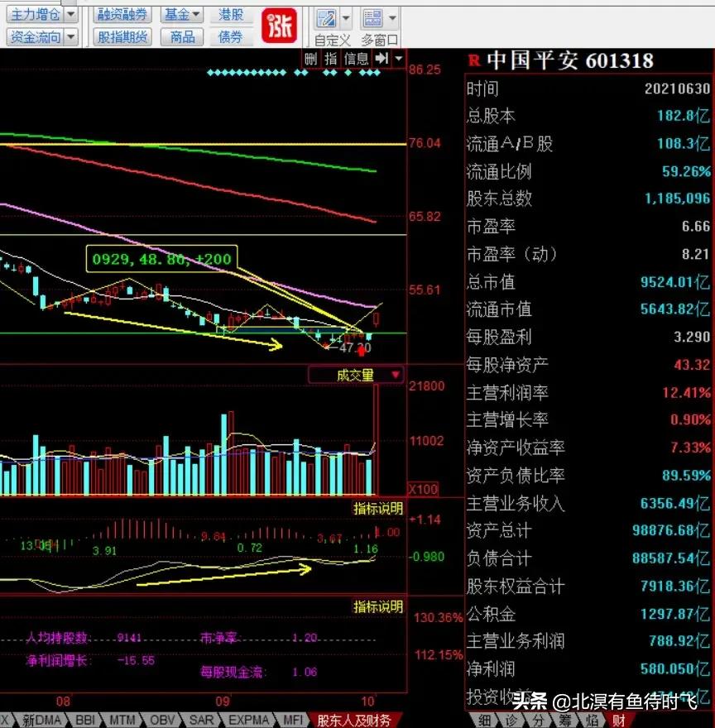The image size is (715, 728).
Task: Click the 股指期货 button
Action: click(x=122, y=36)
